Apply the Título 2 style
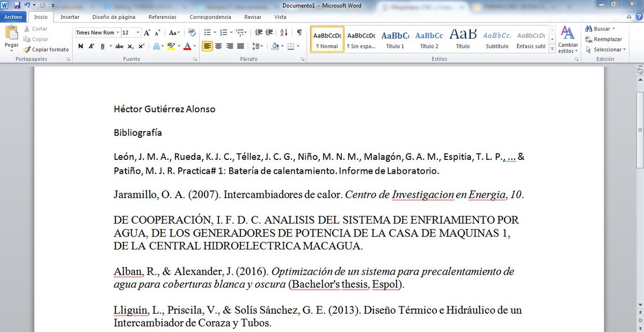 click(429, 39)
